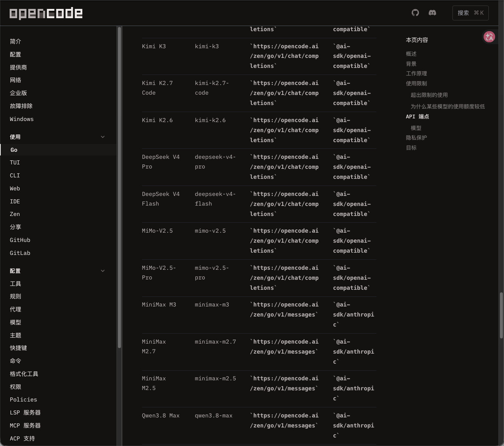The height and width of the screenshot is (446, 504).
Task: Open 代理 in the sidebar
Action: (x=16, y=309)
